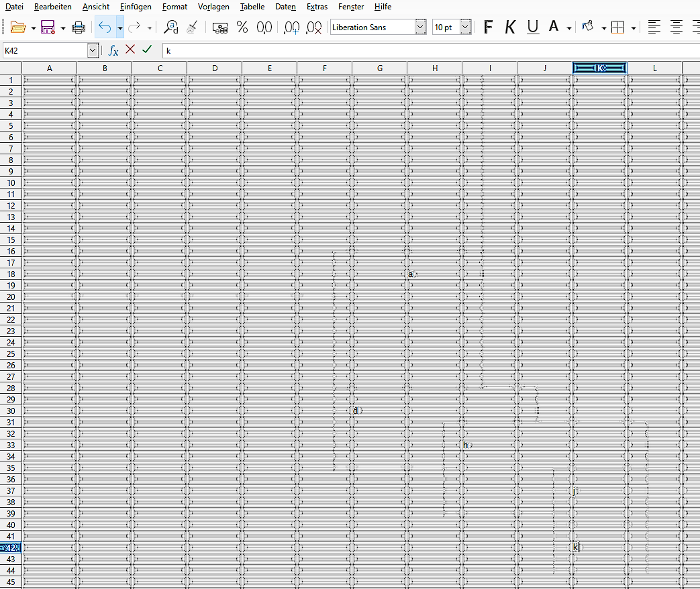Open the font name dropdown list

pos(421,28)
